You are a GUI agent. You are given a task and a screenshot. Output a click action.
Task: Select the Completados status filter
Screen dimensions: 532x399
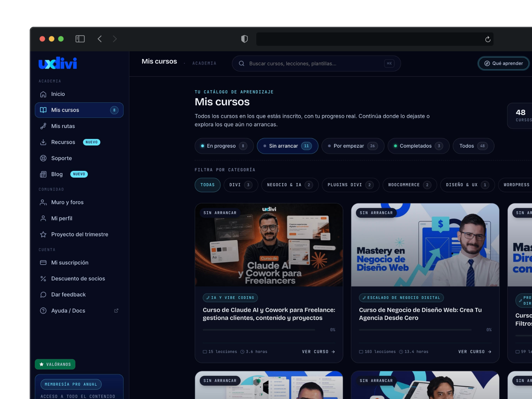419,146
